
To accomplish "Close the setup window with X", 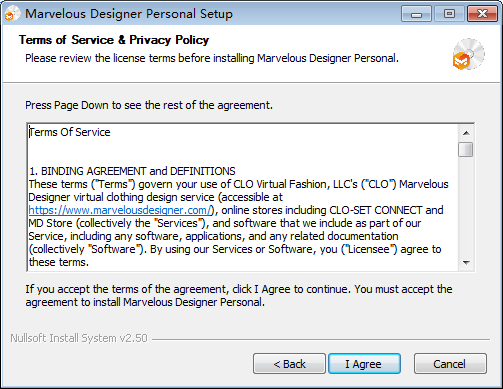I will 482,14.
